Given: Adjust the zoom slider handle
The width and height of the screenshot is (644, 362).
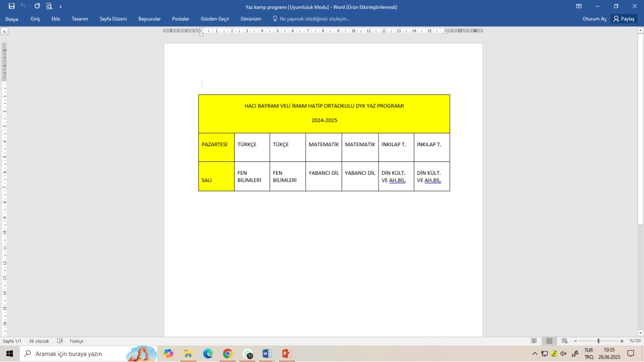Looking at the screenshot, I should (598, 341).
